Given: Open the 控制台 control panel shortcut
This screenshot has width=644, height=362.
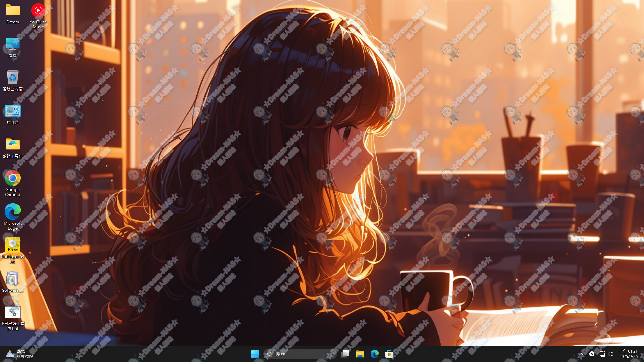Looking at the screenshot, I should tap(12, 111).
